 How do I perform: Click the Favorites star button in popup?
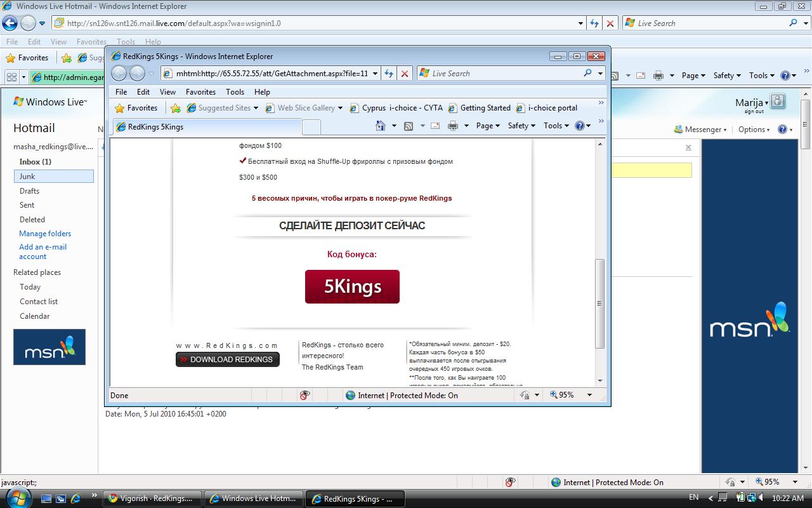pos(136,108)
